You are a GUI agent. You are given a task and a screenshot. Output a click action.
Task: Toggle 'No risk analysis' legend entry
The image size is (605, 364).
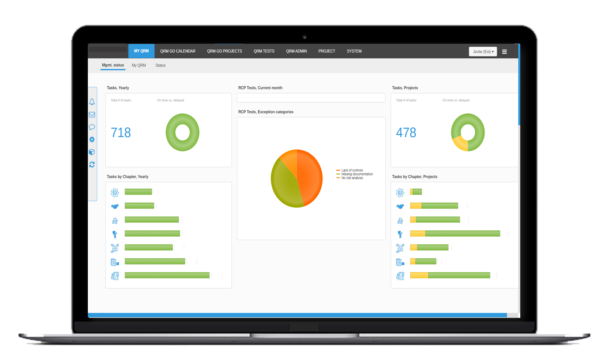tap(351, 178)
